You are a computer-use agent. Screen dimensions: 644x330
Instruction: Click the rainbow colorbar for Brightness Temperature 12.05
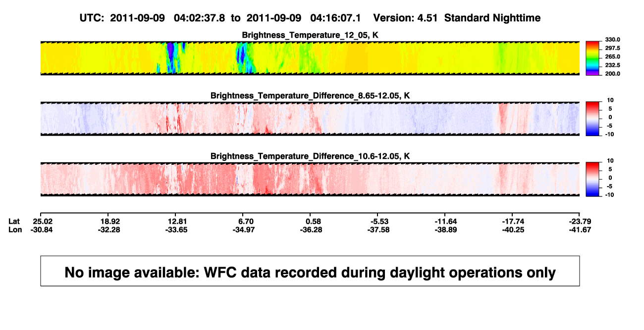pyautogui.click(x=593, y=57)
